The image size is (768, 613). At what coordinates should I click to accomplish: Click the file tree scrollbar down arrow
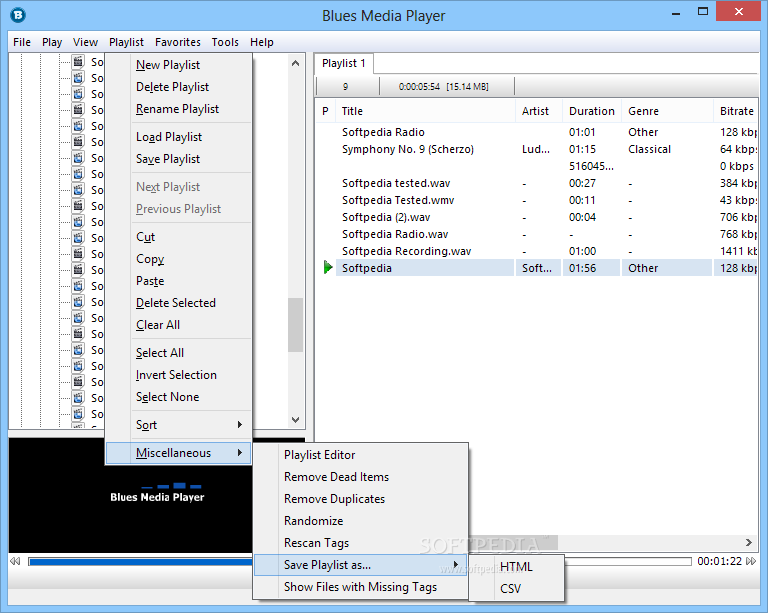295,420
